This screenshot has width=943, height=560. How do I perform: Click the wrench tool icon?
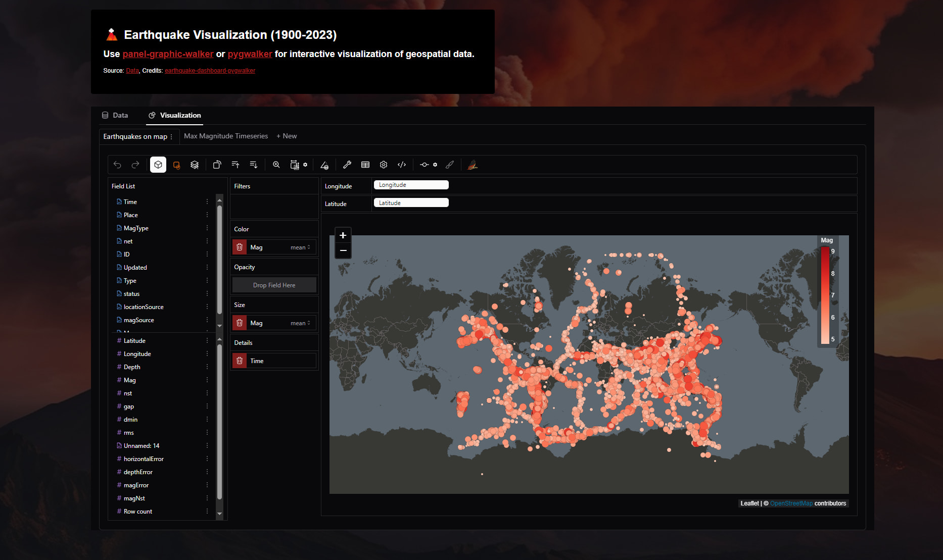tap(347, 165)
